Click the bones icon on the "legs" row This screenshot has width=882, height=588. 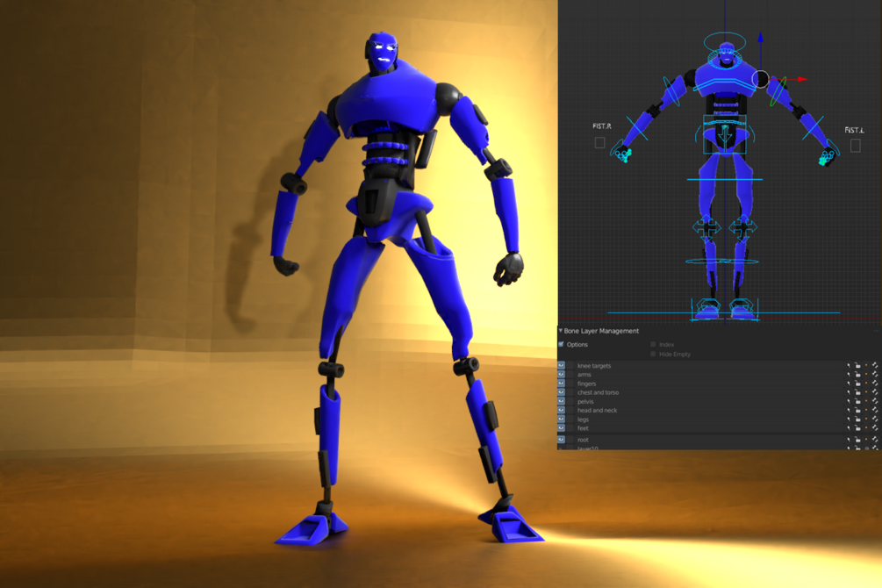point(874,419)
